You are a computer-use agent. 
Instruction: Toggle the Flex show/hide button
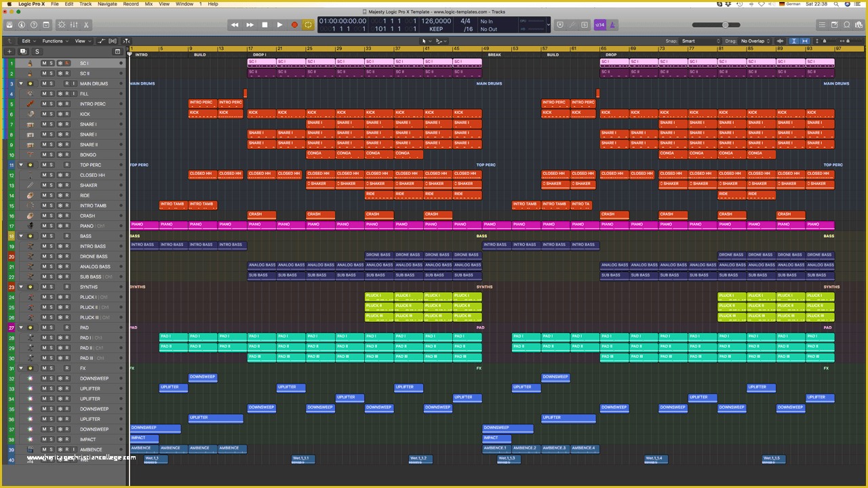coord(113,41)
